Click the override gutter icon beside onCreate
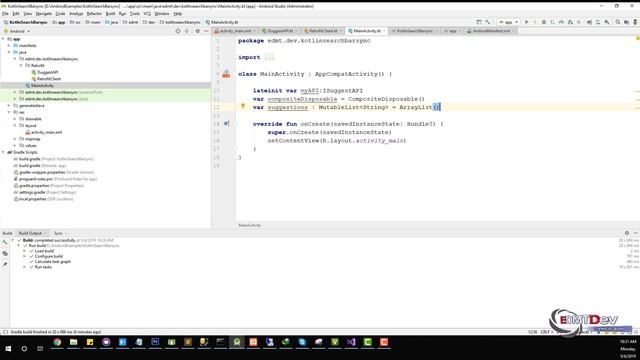Screen dimensions: 640x360 point(227,123)
